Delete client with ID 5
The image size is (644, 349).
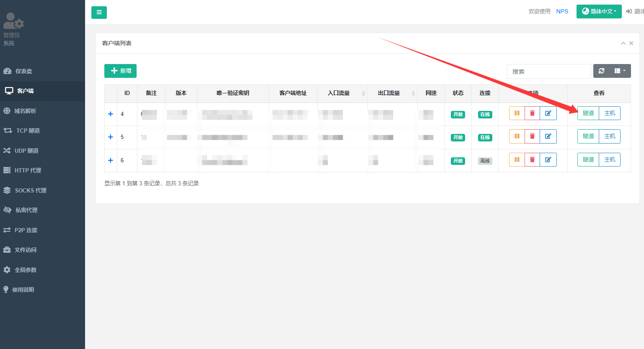tap(532, 136)
